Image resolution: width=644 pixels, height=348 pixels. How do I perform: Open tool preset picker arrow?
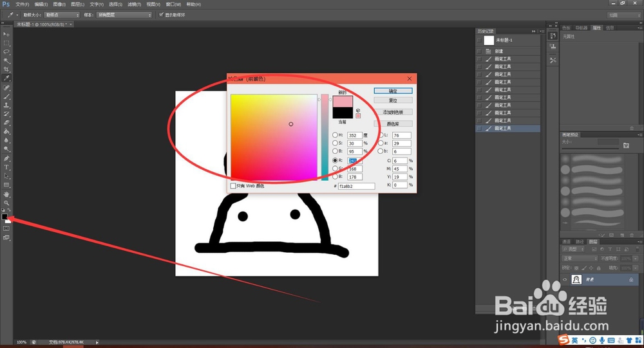point(17,15)
